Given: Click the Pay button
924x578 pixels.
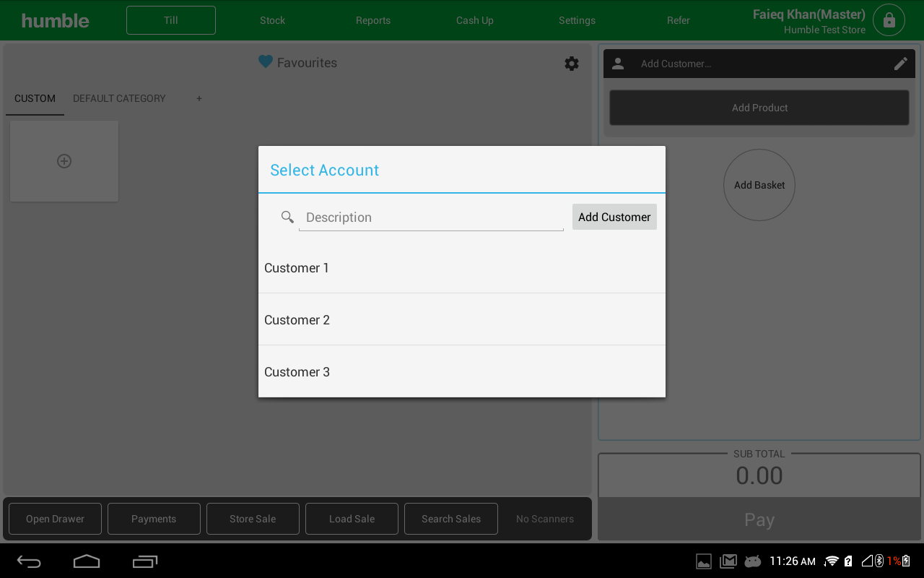Looking at the screenshot, I should (x=759, y=519).
